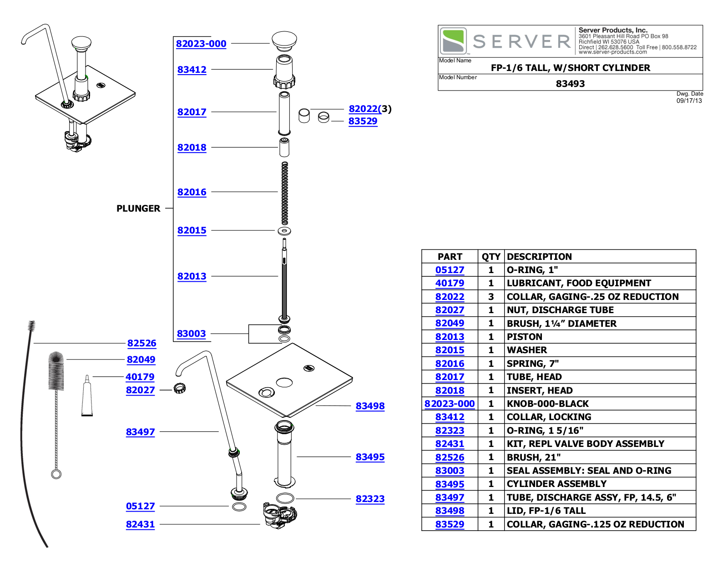Click the washer drawing
This screenshot has height=563, width=728.
click(284, 231)
